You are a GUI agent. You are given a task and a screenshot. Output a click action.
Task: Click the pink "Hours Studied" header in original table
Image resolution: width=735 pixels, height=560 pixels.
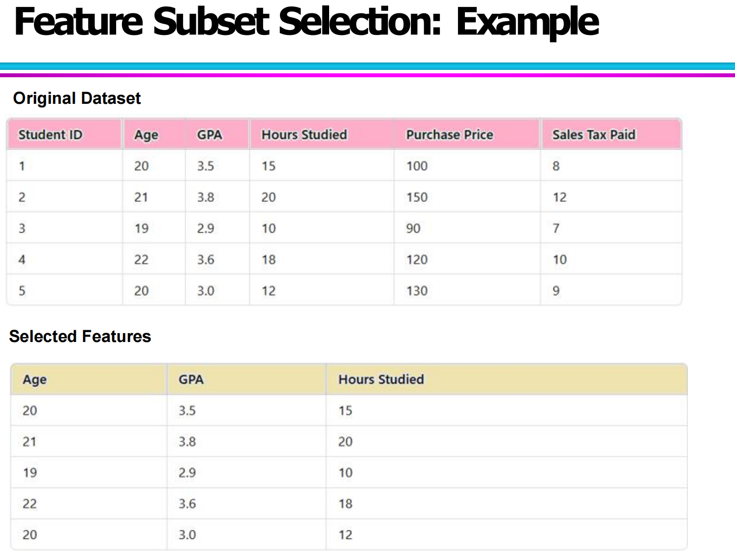click(304, 135)
